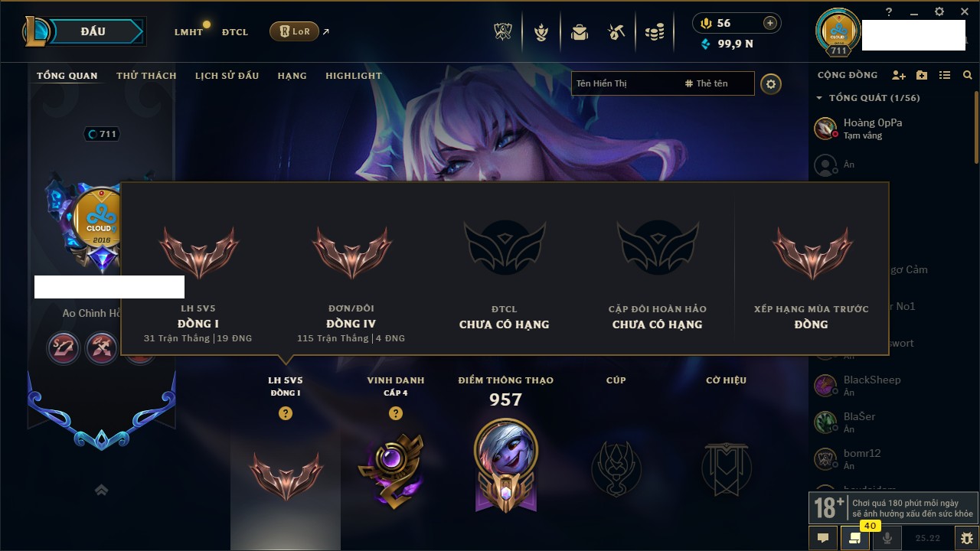Image resolution: width=980 pixels, height=551 pixels.
Task: Open the missions notification icon with badge 40
Action: 854,538
